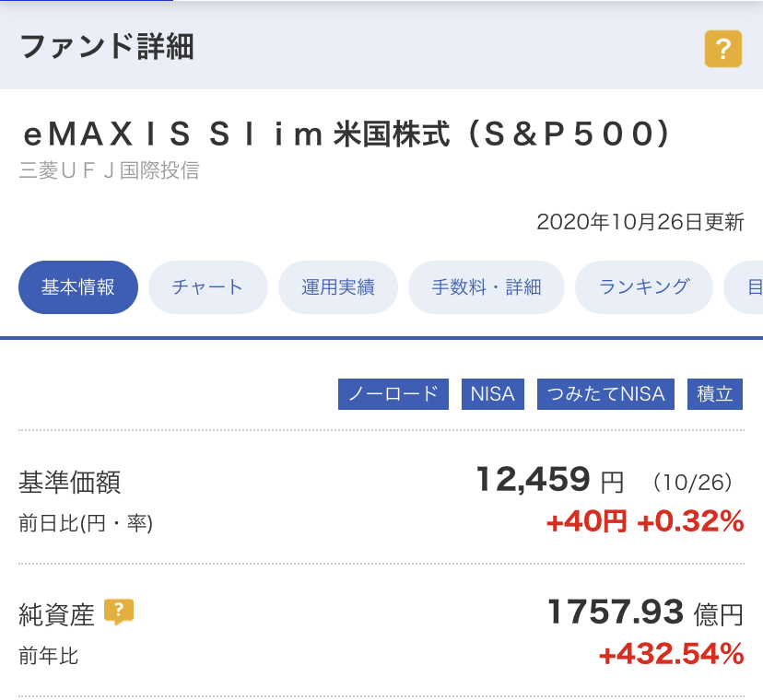Click the +432.54% year-over-year figure
Viewport: 763px width, 700px height.
tap(671, 655)
